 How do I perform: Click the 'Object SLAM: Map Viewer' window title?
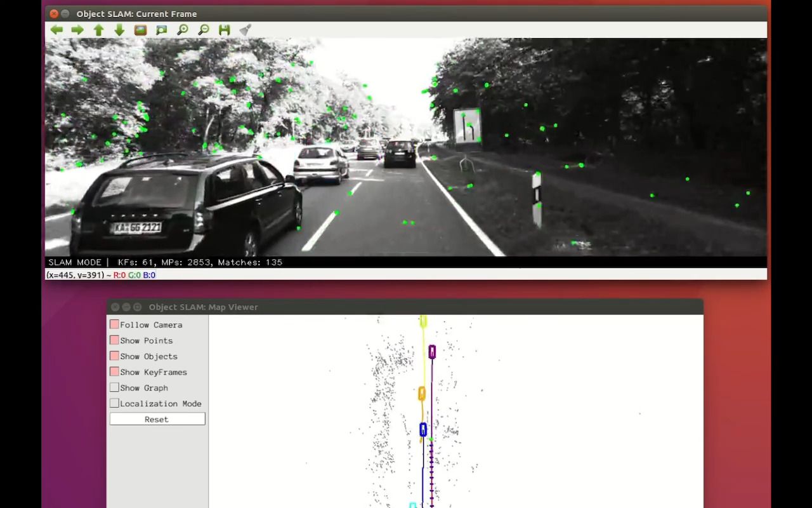tap(203, 307)
